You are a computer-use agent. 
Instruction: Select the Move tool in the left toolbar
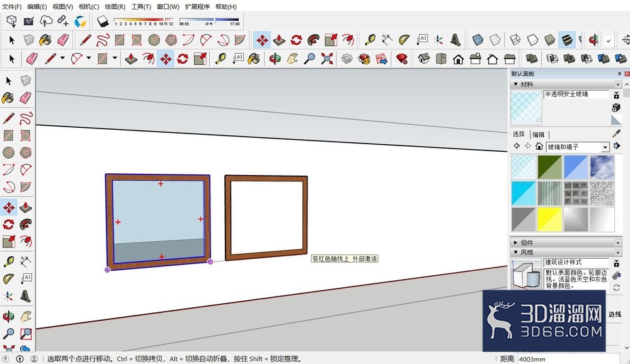[8, 207]
